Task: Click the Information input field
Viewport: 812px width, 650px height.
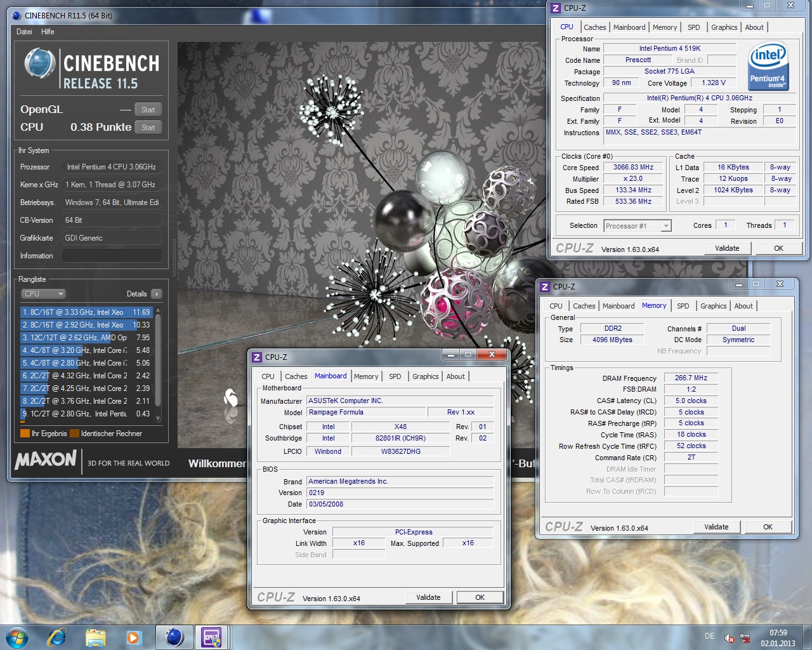Action: (x=112, y=256)
